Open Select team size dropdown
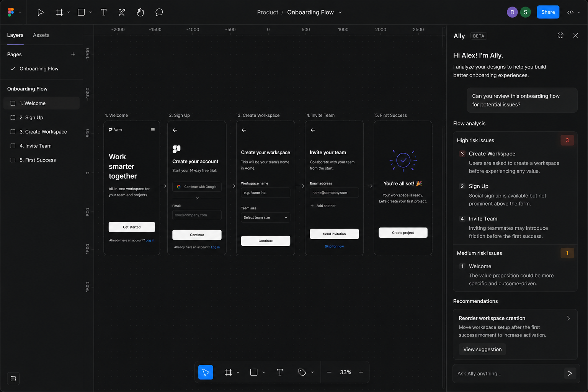This screenshot has height=392, width=588. coord(266,217)
